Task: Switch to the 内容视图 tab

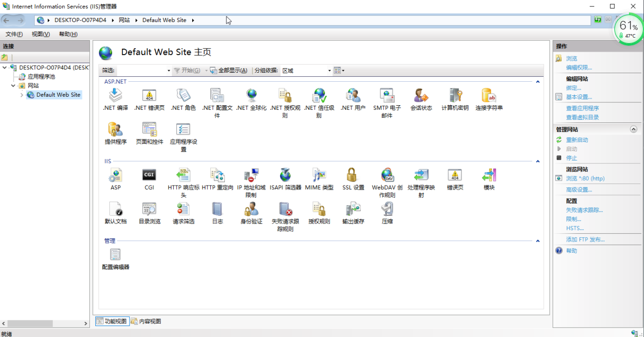Action: 146,321
